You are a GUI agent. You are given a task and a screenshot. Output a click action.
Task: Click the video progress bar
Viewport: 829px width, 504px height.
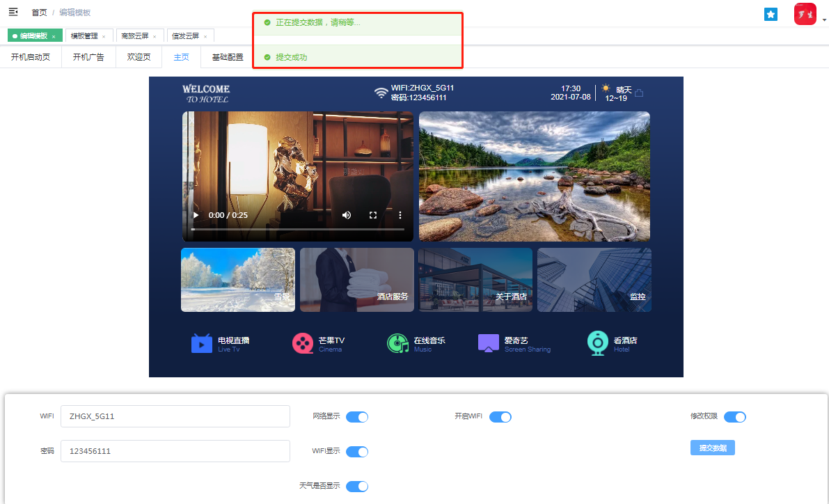[297, 229]
